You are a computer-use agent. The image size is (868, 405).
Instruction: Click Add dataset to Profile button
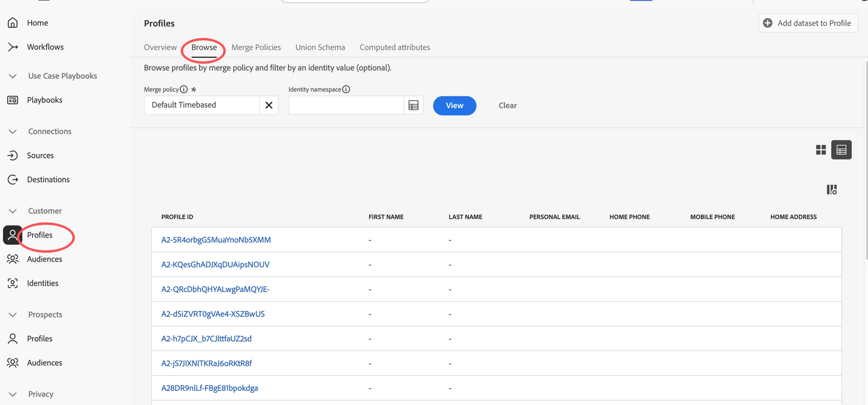coord(808,23)
